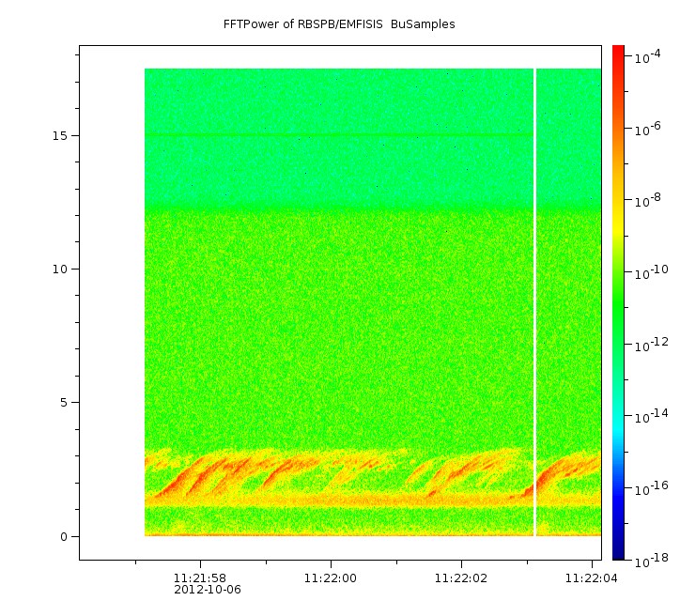Click the 11:22:00 time axis label
The width and height of the screenshot is (680, 616).
coord(331,577)
